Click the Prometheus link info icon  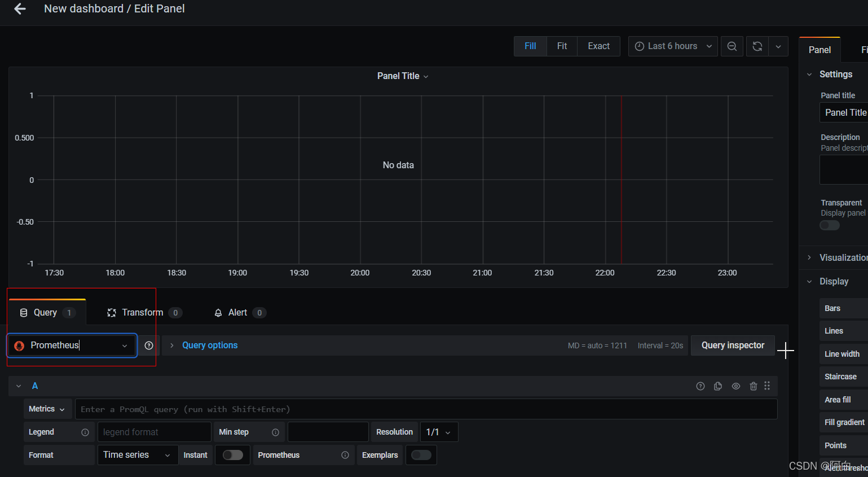pyautogui.click(x=345, y=455)
